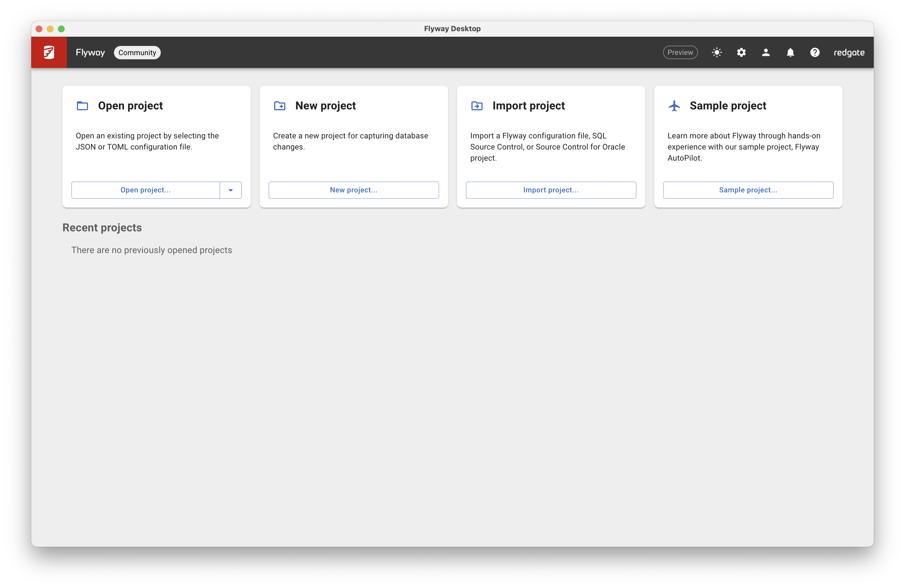Click the 'Import project' card heading
This screenshot has width=905, height=588.
[529, 106]
